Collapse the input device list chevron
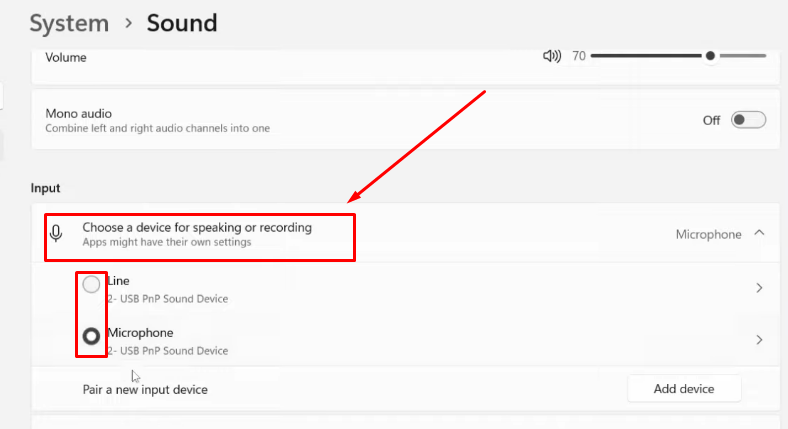The image size is (788, 429). click(759, 234)
